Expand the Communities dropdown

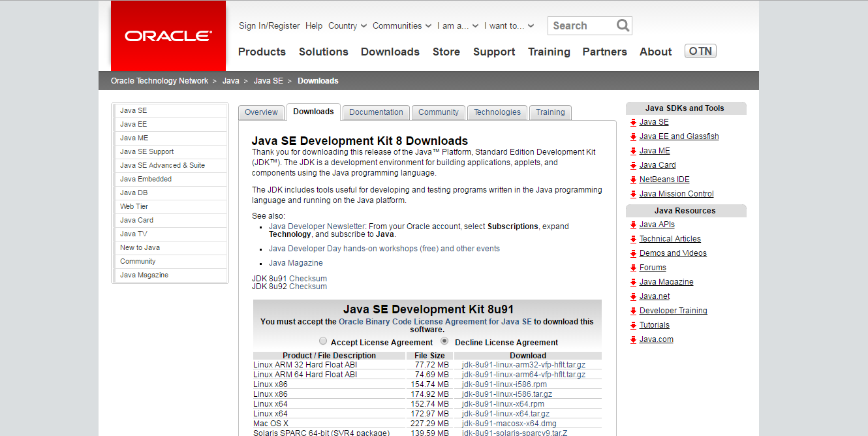point(402,25)
